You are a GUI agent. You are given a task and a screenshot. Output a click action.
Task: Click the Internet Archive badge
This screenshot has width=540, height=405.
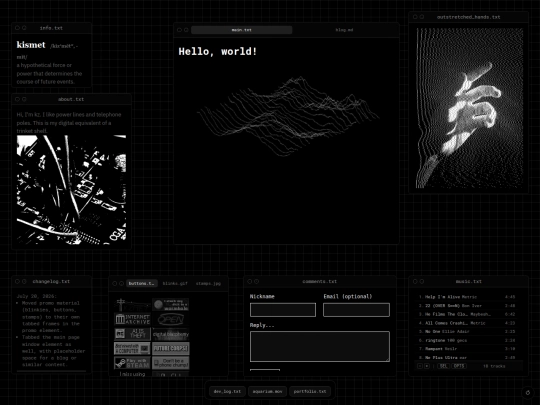point(132,319)
